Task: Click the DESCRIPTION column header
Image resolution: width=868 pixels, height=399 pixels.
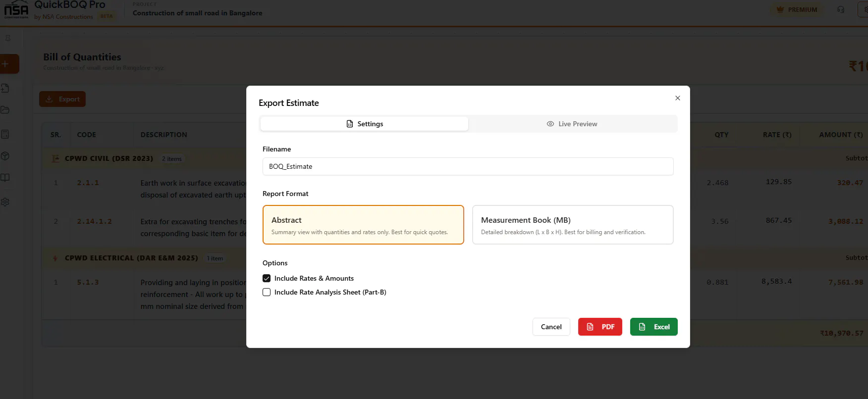Action: pos(164,135)
